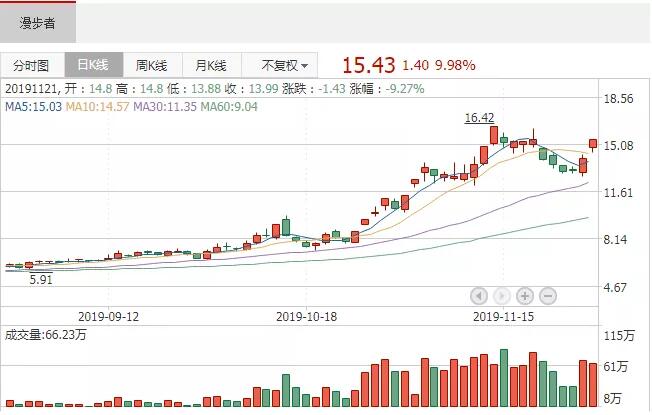Zoom out chart with minus icon
652x415 pixels.
tap(548, 296)
